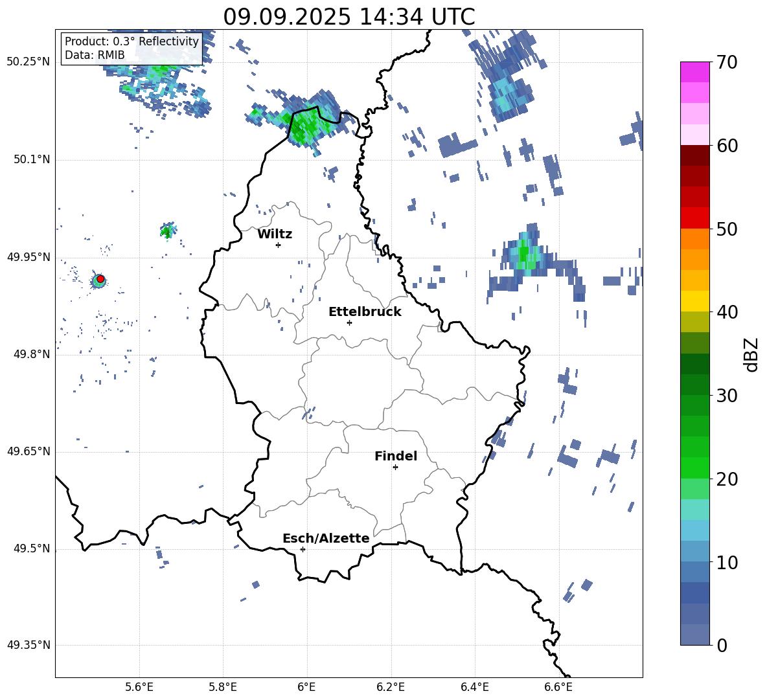Click the cross marker below Findel
The image size is (767, 700).
395,467
